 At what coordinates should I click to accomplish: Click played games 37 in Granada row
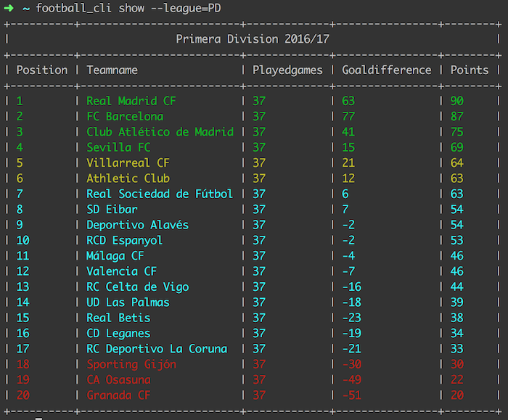click(x=259, y=395)
